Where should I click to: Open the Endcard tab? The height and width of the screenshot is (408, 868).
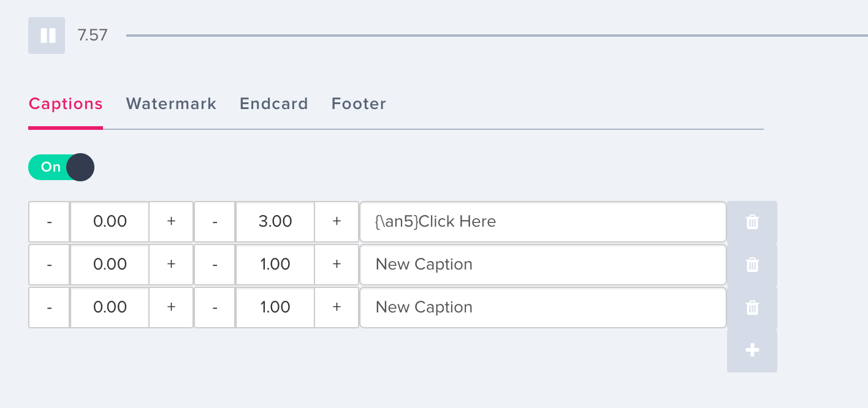click(x=274, y=104)
